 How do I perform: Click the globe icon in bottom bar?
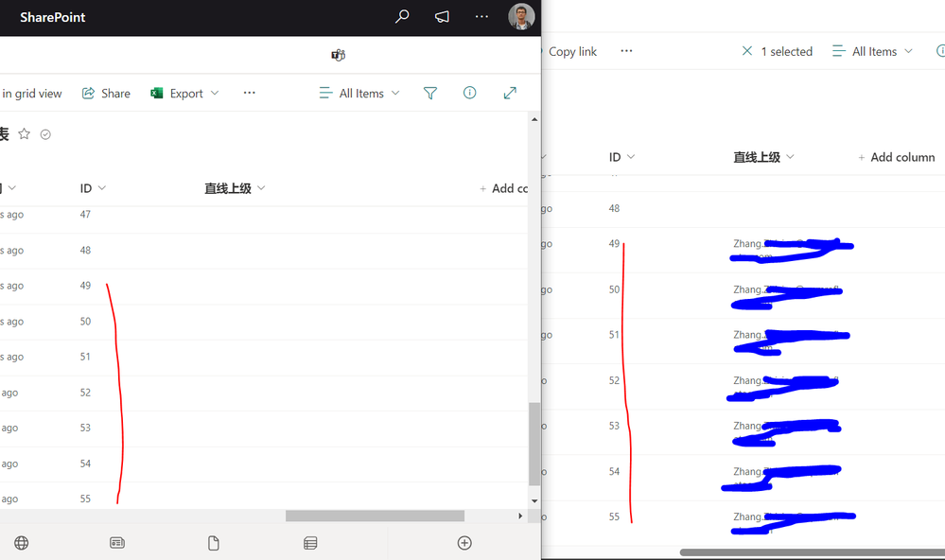[x=21, y=543]
